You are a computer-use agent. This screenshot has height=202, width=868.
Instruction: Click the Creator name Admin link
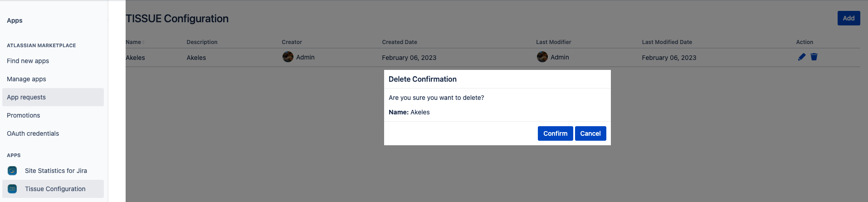click(x=305, y=57)
